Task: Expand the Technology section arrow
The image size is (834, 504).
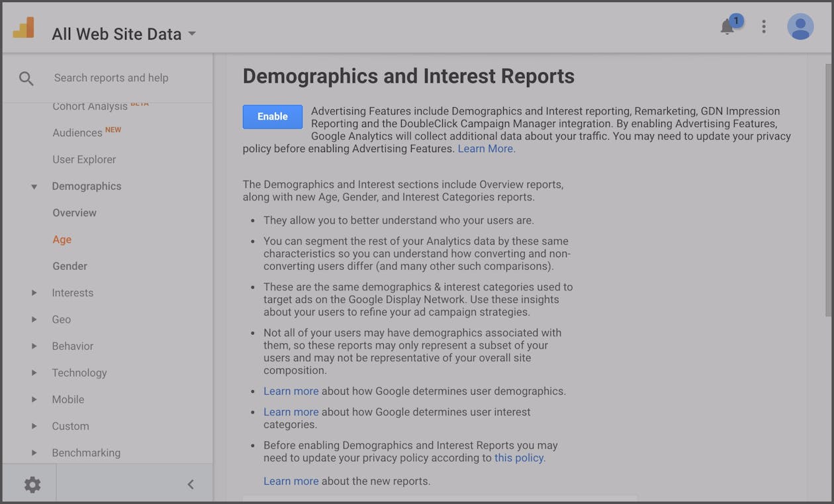Action: click(x=34, y=372)
